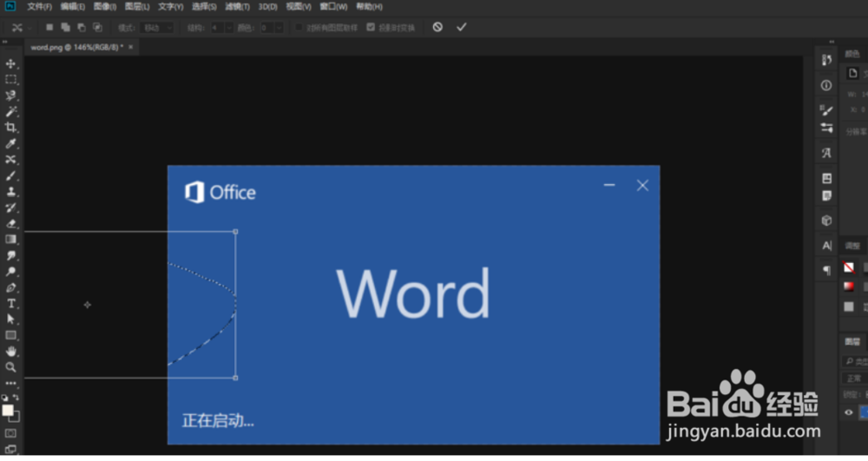Commit the transform with the checkmark
The width and height of the screenshot is (868, 461).
point(461,27)
